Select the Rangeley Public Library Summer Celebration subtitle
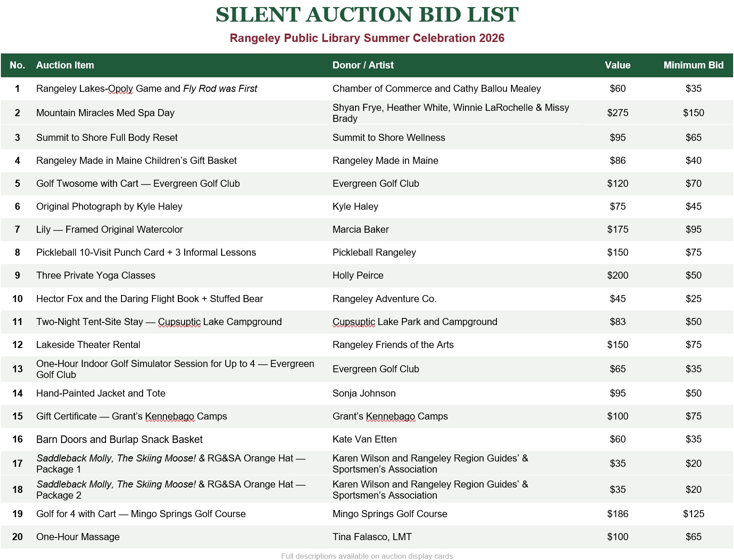The width and height of the screenshot is (734, 560). tap(367, 38)
